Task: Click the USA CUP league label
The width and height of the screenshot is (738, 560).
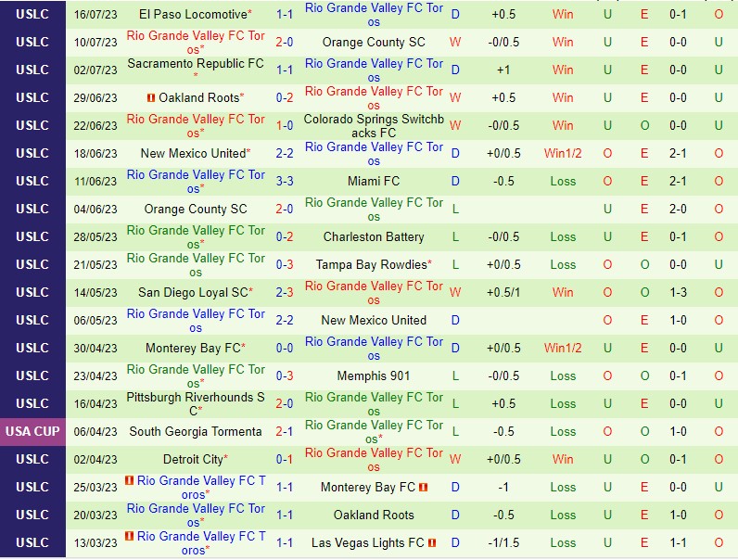Action: [x=32, y=431]
